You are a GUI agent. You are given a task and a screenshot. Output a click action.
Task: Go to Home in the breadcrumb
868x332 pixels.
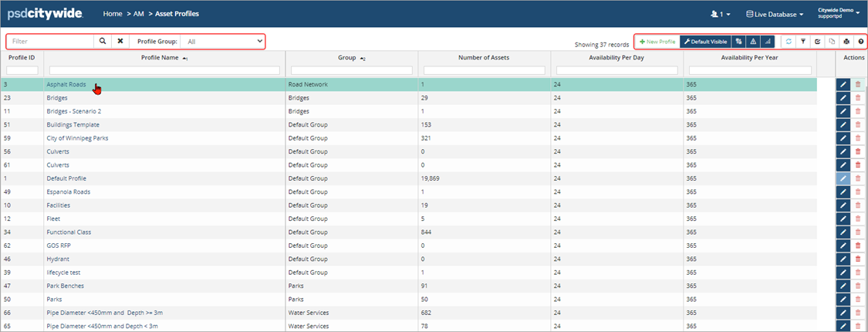pos(112,14)
